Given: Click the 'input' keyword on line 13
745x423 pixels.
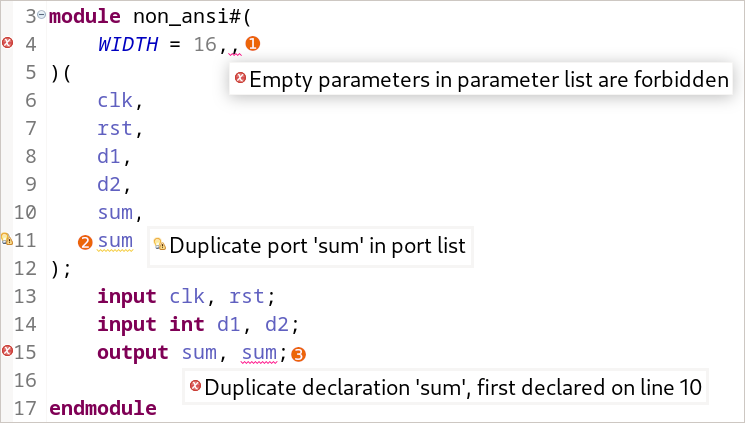Looking at the screenshot, I should pos(127,297).
